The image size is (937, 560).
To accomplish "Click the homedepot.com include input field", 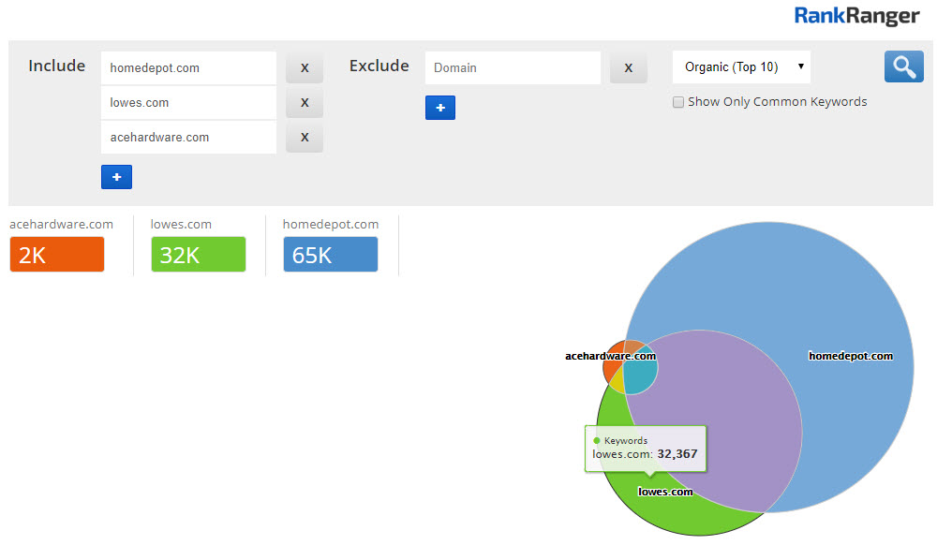I will tap(188, 67).
